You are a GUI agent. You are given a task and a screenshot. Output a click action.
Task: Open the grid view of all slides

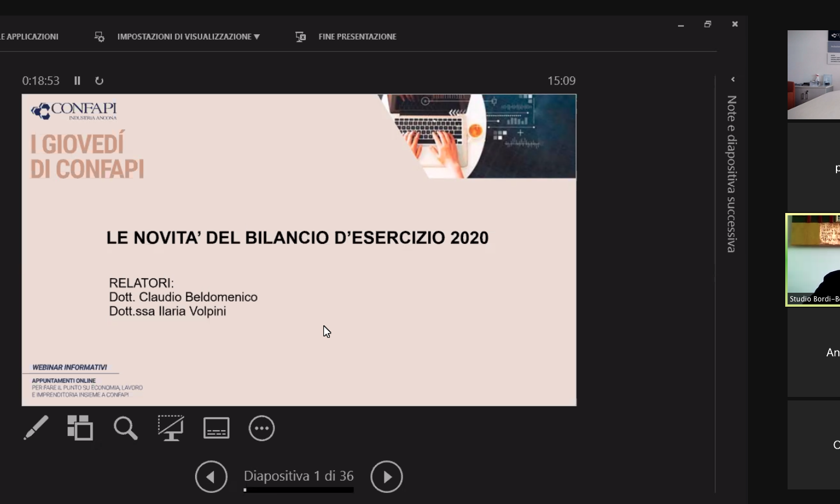pos(80,428)
